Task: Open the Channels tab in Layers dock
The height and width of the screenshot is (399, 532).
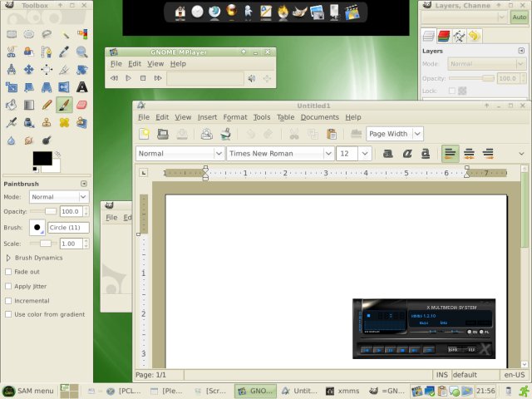Action: click(x=444, y=36)
